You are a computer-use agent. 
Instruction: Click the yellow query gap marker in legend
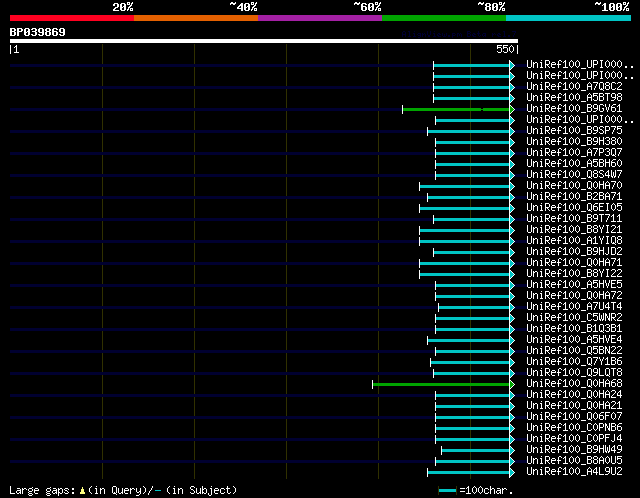[x=82, y=490]
